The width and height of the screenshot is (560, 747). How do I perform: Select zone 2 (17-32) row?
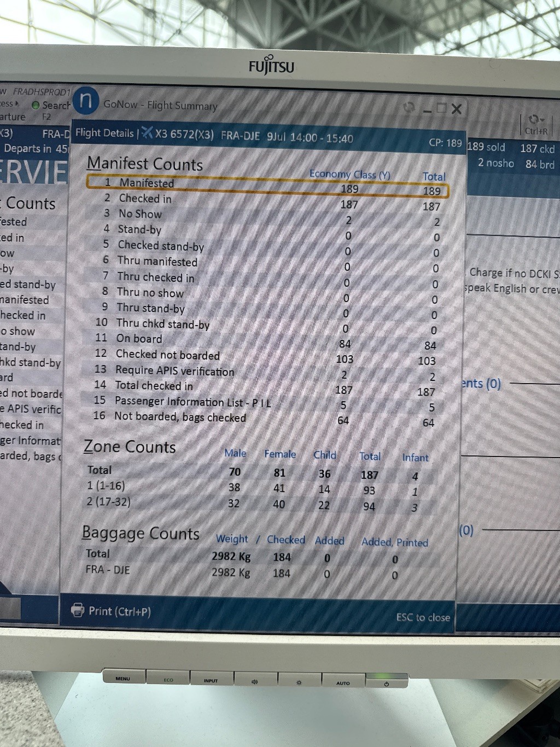(x=108, y=501)
